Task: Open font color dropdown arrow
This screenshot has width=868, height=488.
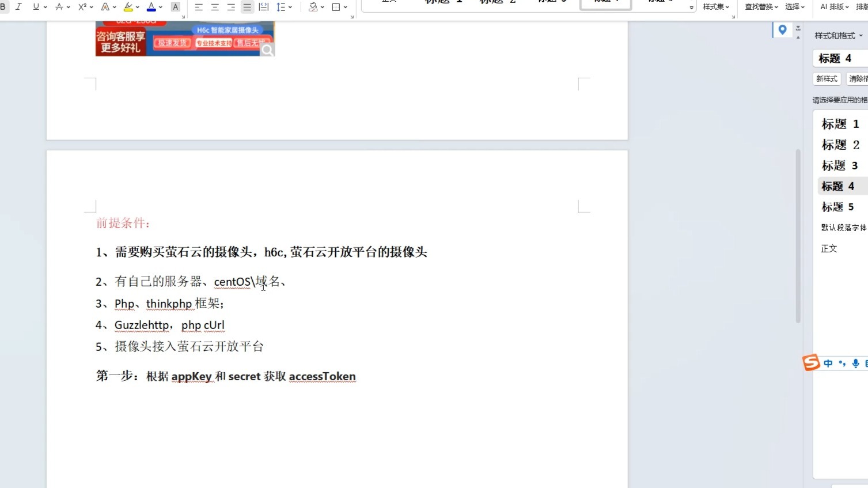Action: 161,7
